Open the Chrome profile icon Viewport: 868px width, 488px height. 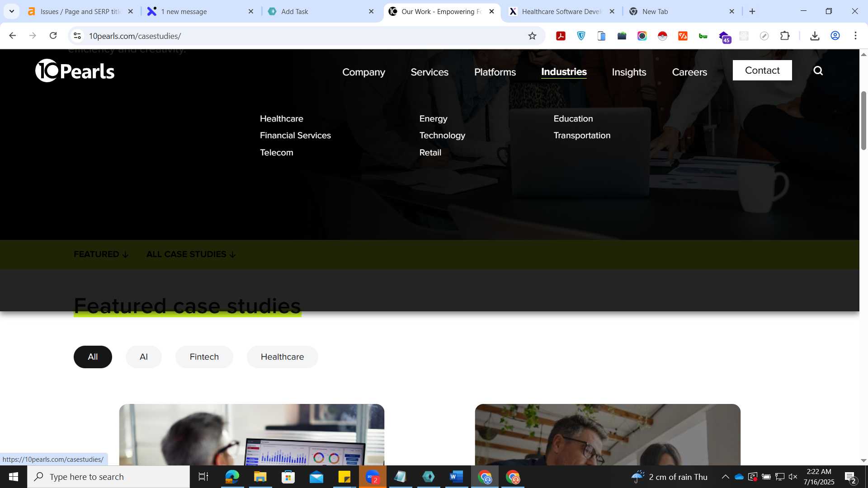click(x=835, y=36)
